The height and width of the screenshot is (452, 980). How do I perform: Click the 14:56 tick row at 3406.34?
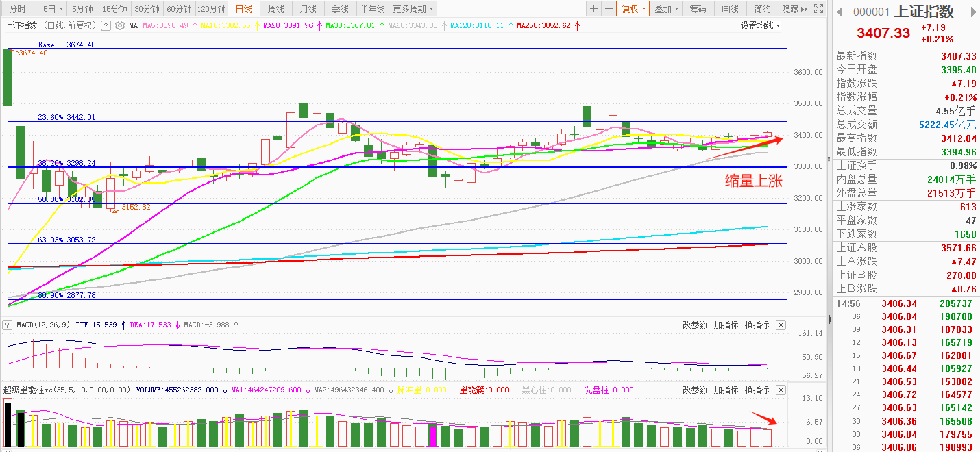pos(906,303)
